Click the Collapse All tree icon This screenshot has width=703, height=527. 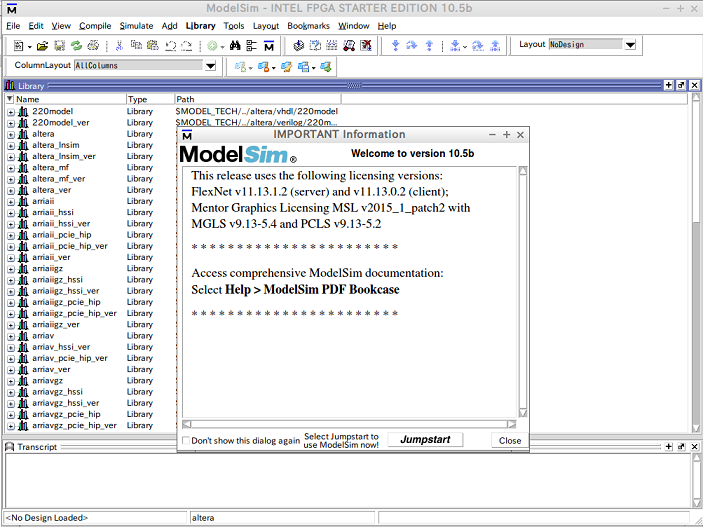pyautogui.click(x=252, y=45)
